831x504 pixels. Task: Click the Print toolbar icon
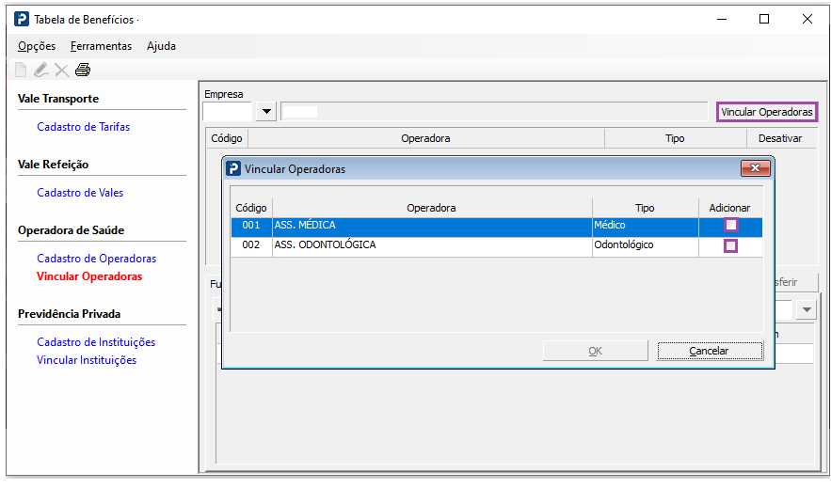83,70
